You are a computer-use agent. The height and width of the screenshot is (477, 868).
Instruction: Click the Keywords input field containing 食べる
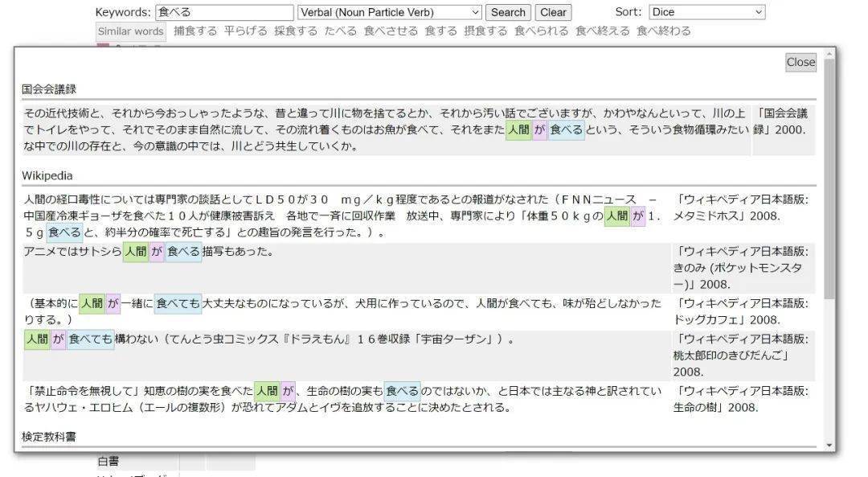pyautogui.click(x=223, y=12)
